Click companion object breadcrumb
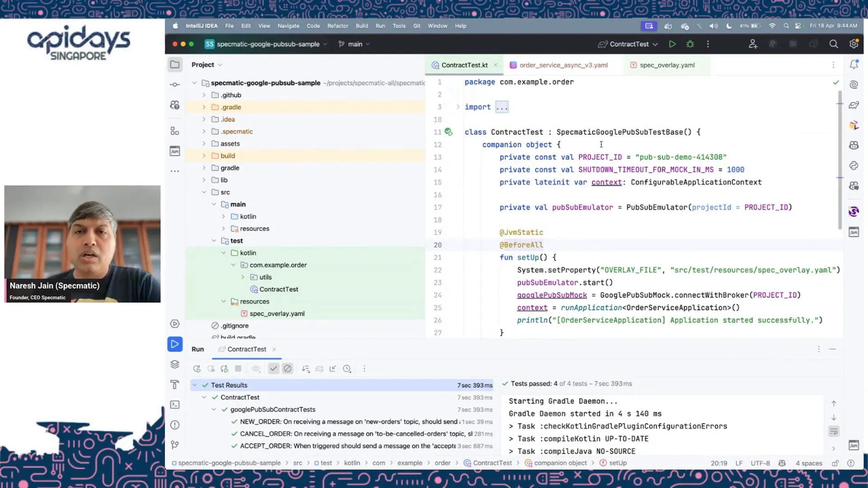 pyautogui.click(x=561, y=463)
